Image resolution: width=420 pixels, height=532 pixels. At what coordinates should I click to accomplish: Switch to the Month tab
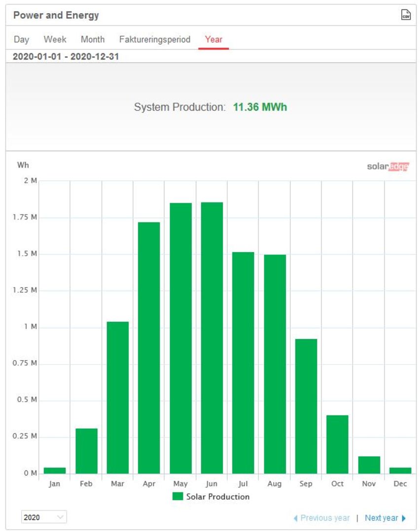[93, 39]
